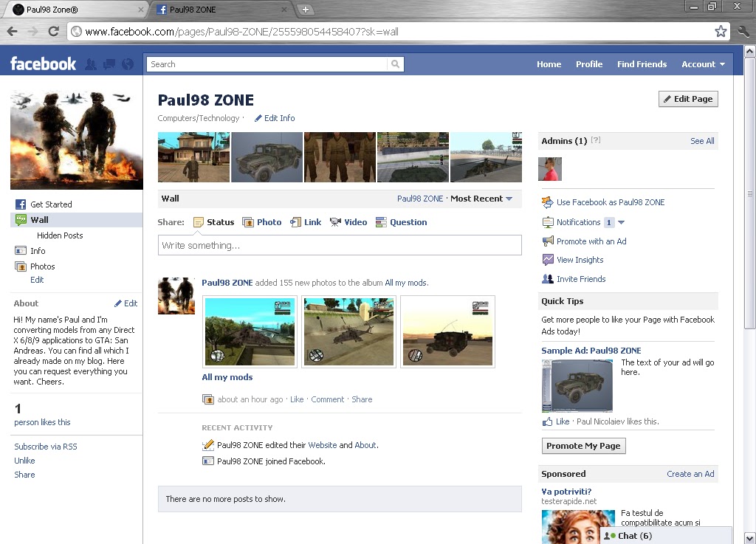The height and width of the screenshot is (544, 756).
Task: Click Share in the left sidebar
Action: [x=24, y=475]
